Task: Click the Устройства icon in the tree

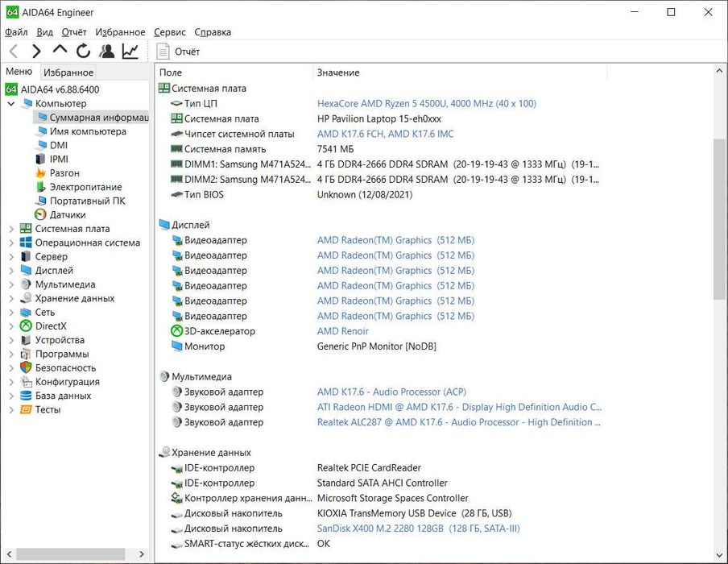Action: click(26, 340)
